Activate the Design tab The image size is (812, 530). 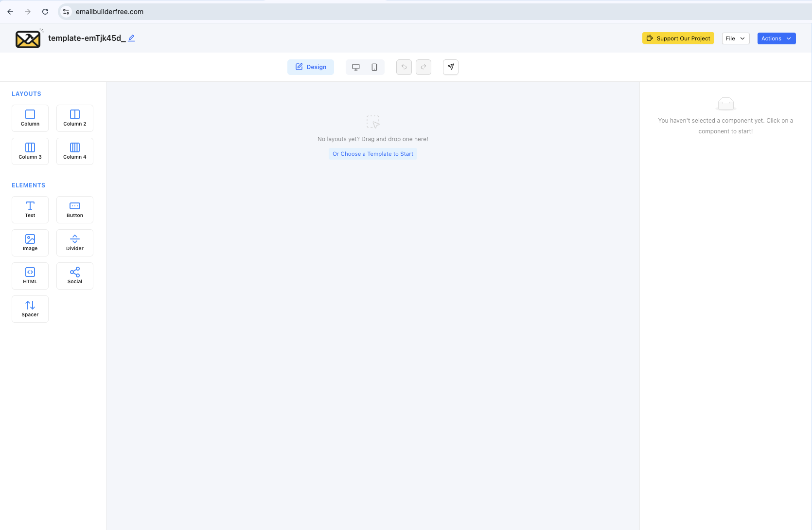tap(311, 67)
